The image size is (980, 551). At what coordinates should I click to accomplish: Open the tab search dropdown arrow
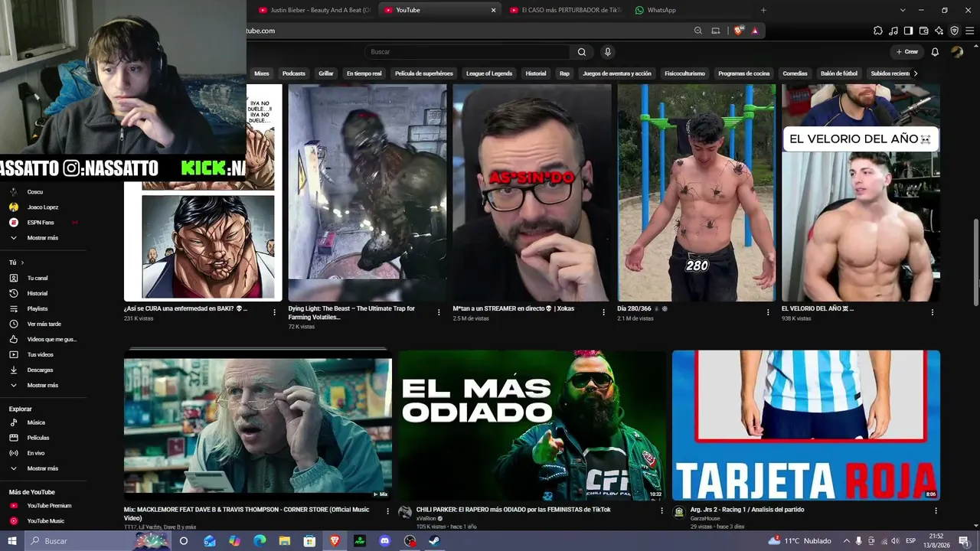(903, 10)
